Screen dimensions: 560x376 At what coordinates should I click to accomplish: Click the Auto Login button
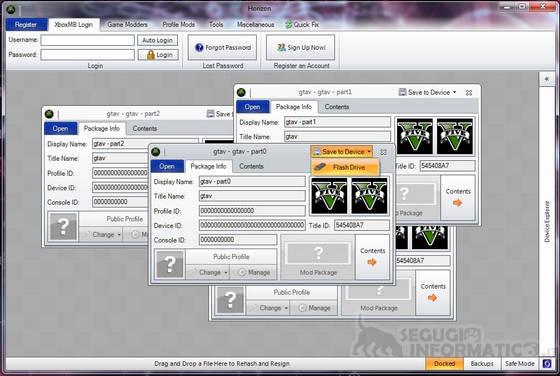click(x=158, y=40)
